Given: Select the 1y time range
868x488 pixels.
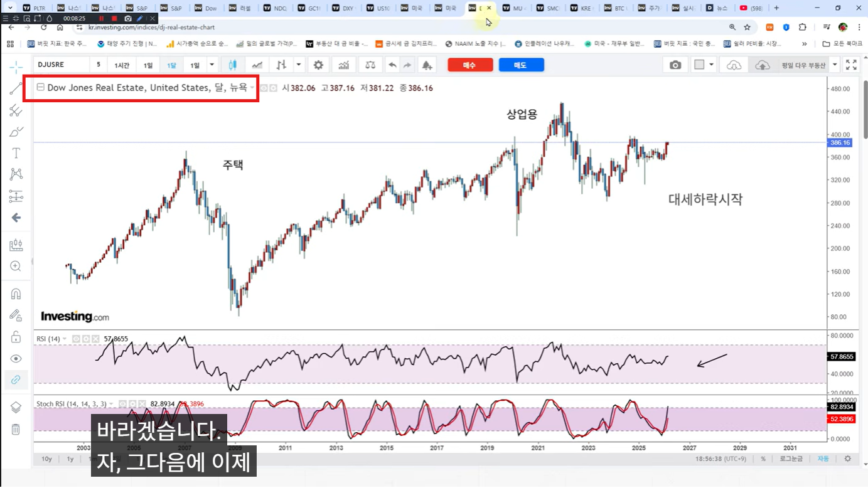Looking at the screenshot, I should coord(70,459).
